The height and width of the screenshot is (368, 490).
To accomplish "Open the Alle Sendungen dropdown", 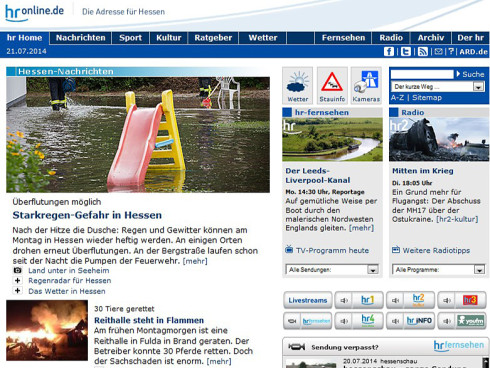I will pos(332,269).
